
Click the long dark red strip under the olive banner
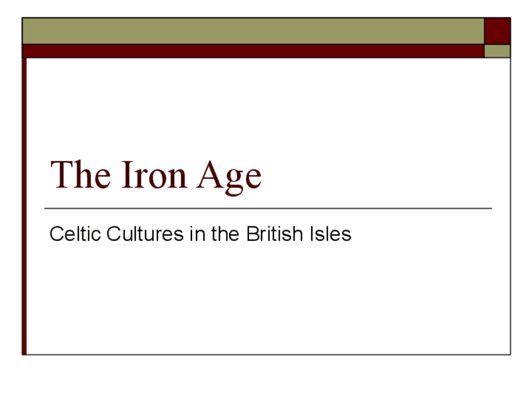point(253,51)
